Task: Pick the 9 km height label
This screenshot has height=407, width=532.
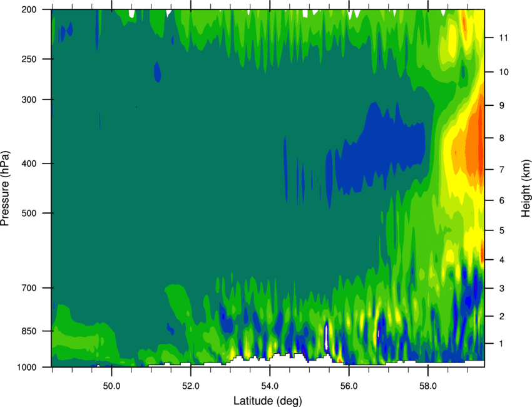Action: click(x=501, y=106)
